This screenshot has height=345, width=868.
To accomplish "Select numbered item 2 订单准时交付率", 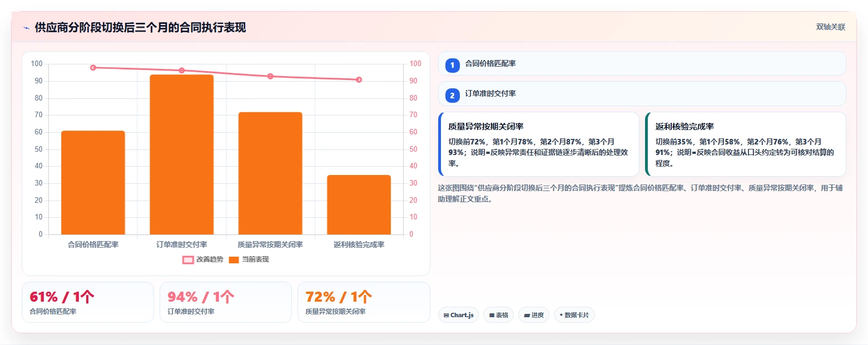I will pyautogui.click(x=642, y=94).
